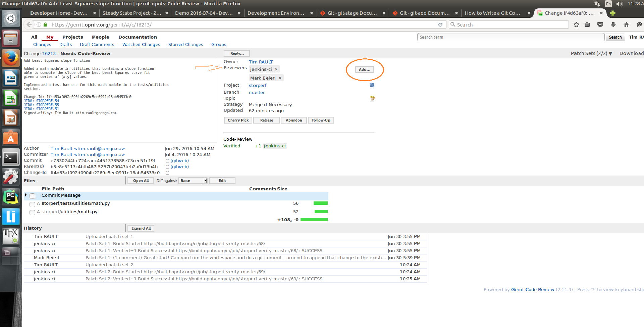Open the Diff against Base dropdown
The image size is (644, 327).
pos(193,181)
